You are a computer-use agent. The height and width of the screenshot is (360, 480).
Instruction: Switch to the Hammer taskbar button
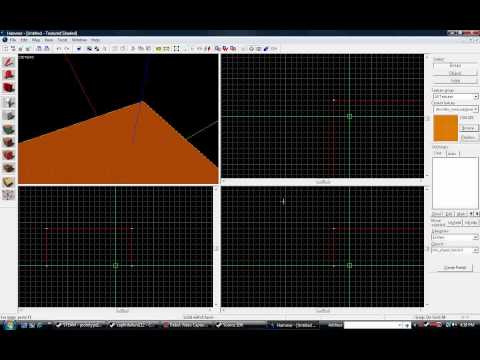click(294, 325)
